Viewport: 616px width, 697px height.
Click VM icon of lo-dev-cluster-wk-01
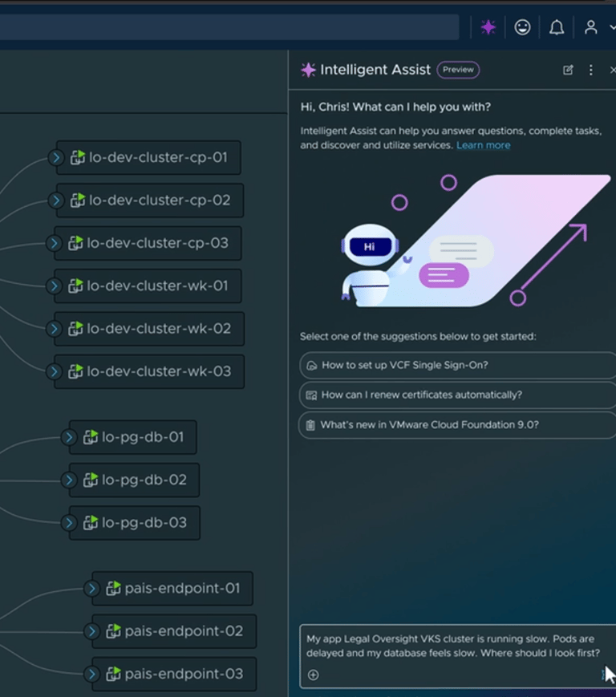point(75,286)
